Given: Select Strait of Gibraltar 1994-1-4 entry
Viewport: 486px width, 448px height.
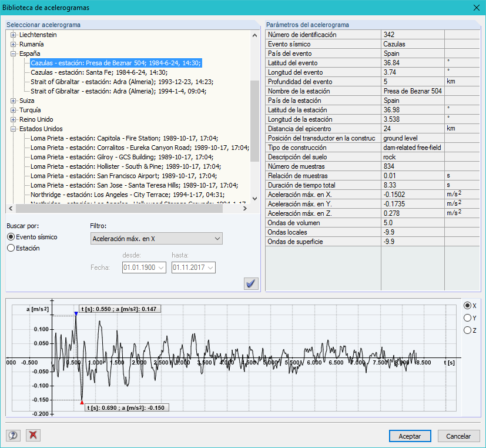Looking at the screenshot, I should pos(118,91).
